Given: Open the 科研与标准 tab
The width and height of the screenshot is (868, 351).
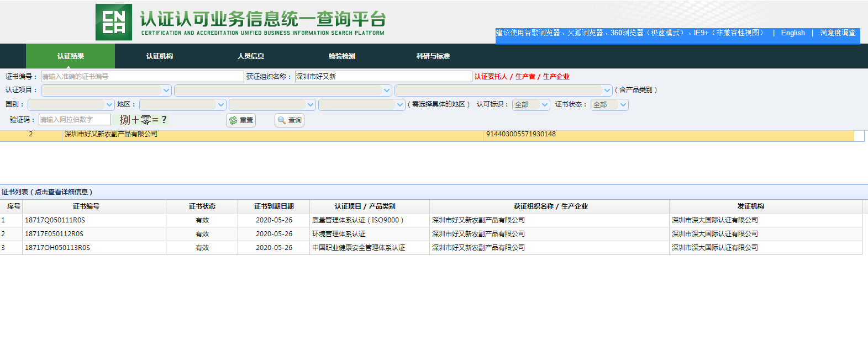Looking at the screenshot, I should (433, 56).
